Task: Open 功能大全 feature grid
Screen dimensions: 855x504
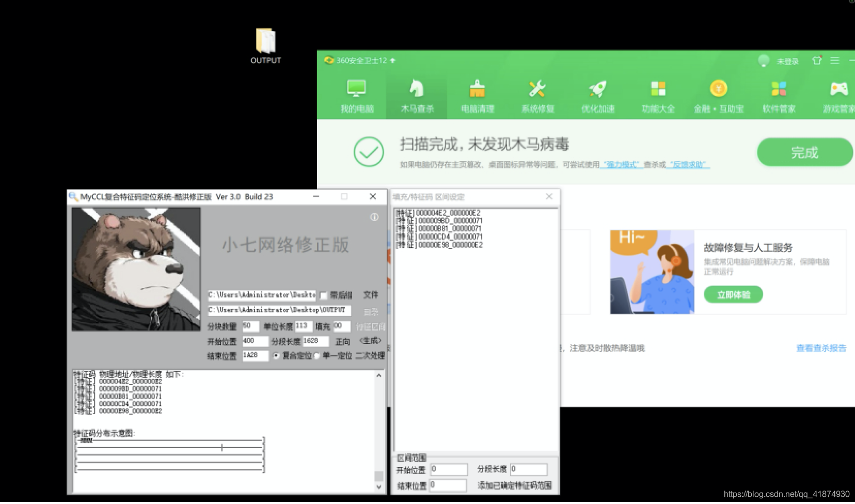Action: [658, 96]
